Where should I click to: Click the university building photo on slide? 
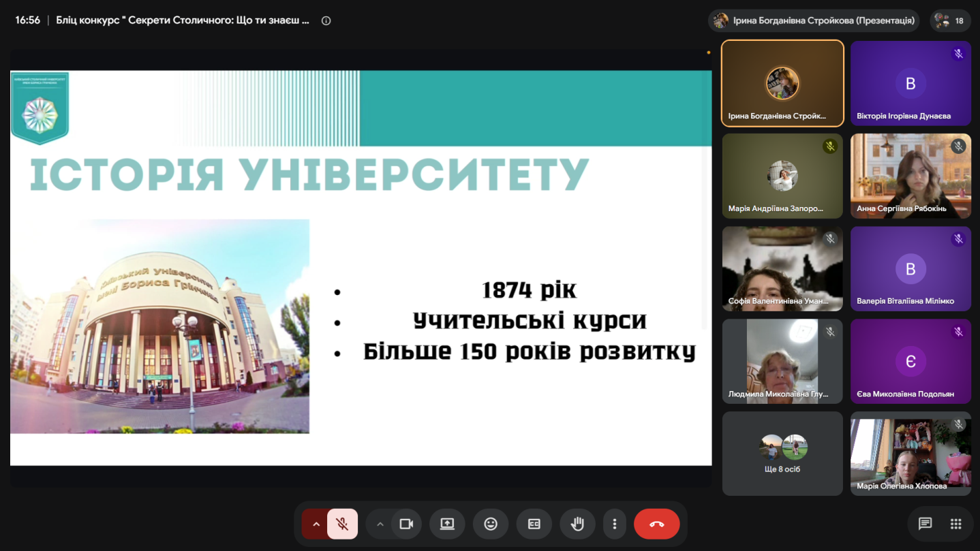click(159, 326)
